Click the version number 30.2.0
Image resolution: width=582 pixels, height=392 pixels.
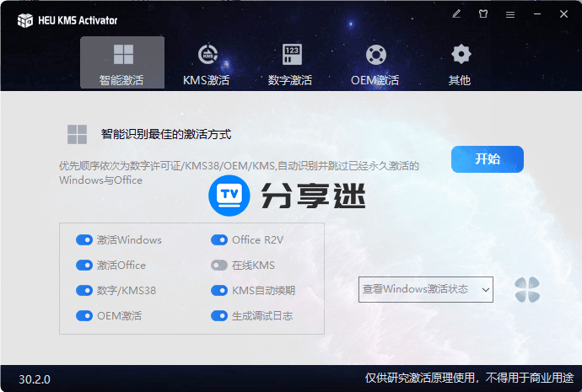(x=35, y=379)
